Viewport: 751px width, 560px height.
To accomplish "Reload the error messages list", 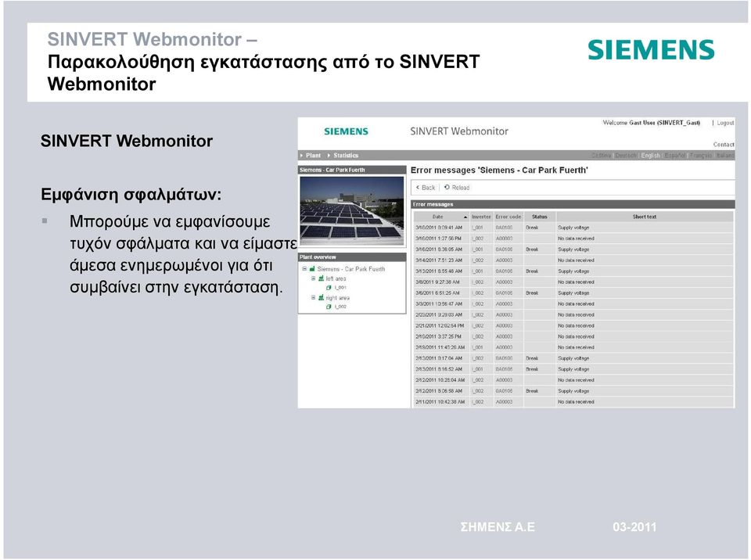I will (457, 188).
